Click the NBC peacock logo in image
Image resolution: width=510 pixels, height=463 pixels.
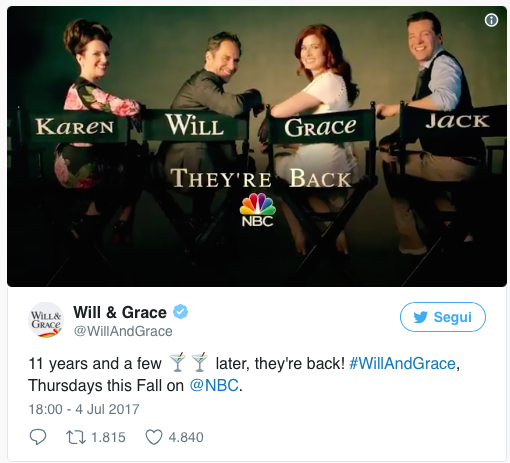coord(257,210)
